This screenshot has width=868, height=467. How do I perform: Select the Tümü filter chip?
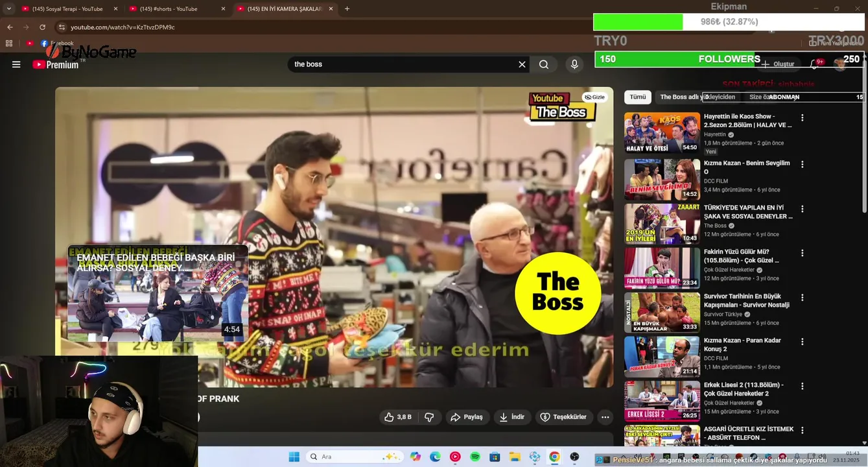point(638,97)
